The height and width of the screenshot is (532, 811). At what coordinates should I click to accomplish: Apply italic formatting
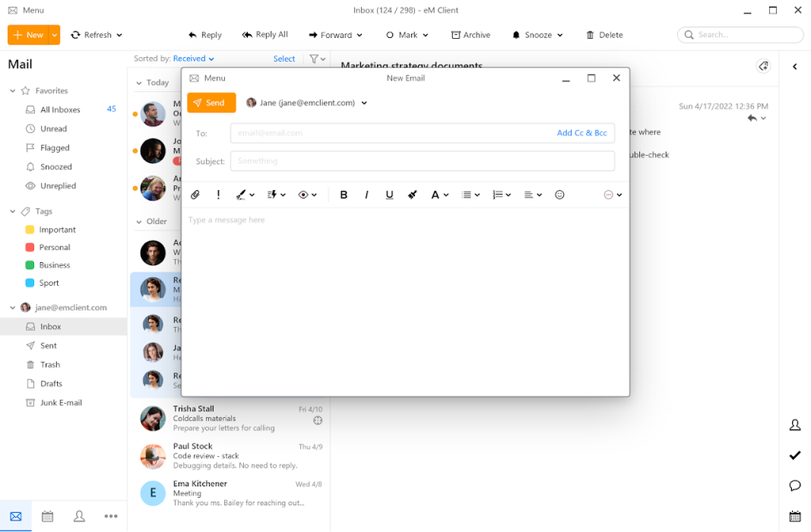tap(366, 194)
